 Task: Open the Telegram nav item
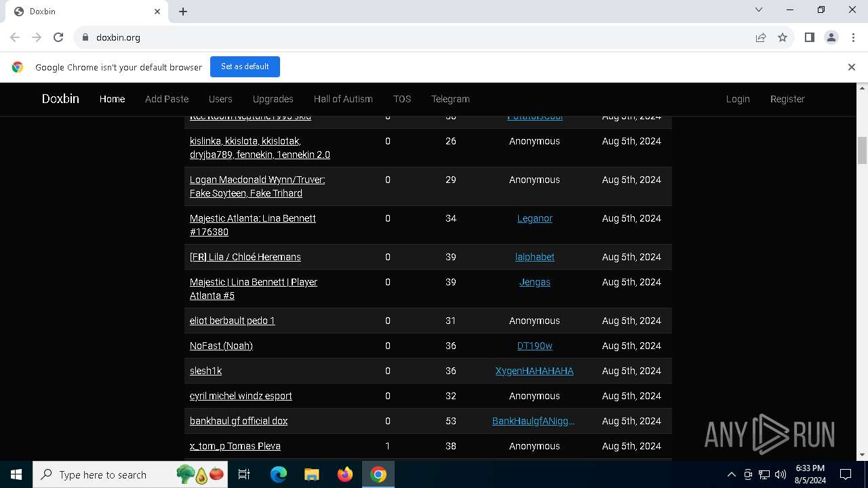tap(450, 99)
